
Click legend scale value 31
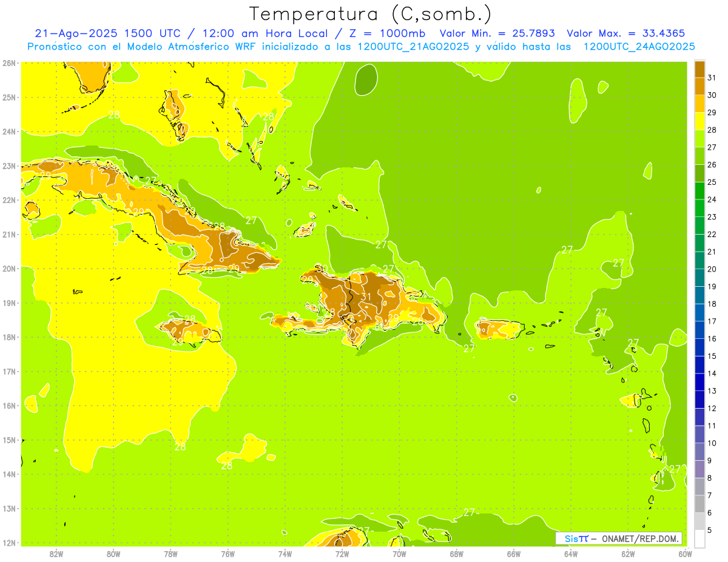click(712, 78)
